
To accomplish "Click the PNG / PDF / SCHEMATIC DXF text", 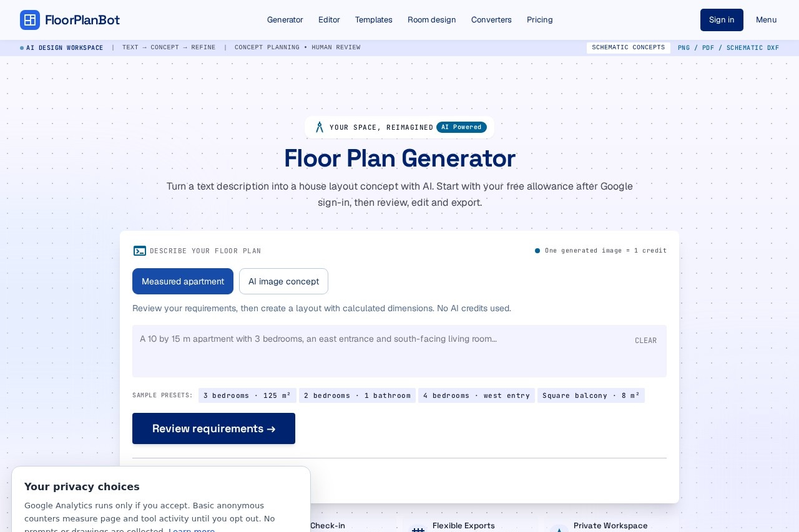I will point(728,47).
